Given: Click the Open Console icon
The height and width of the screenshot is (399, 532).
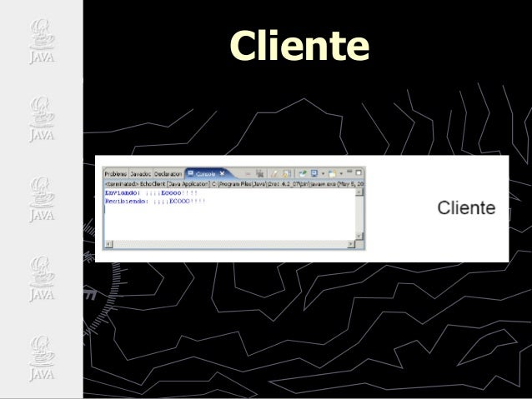Looking at the screenshot, I should 333,173.
